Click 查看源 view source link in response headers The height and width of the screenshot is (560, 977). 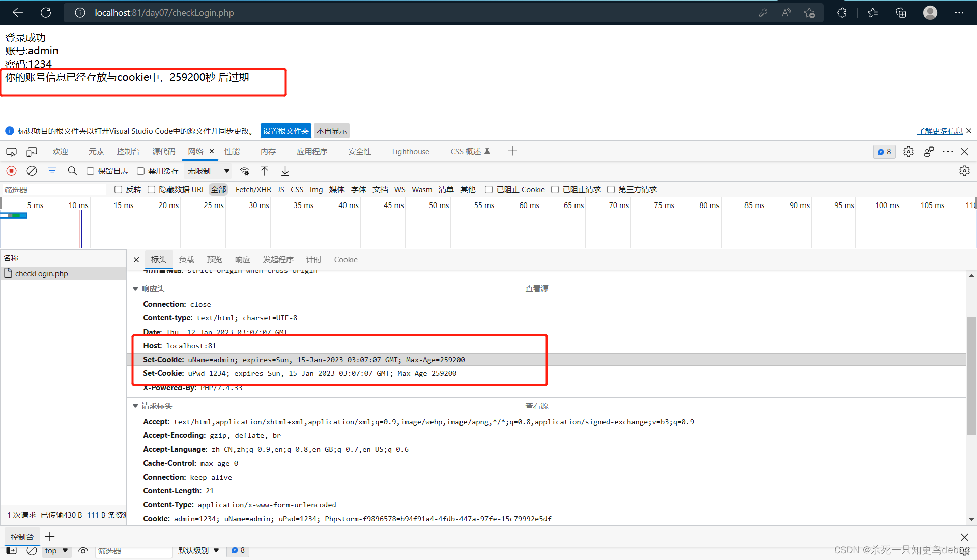537,288
